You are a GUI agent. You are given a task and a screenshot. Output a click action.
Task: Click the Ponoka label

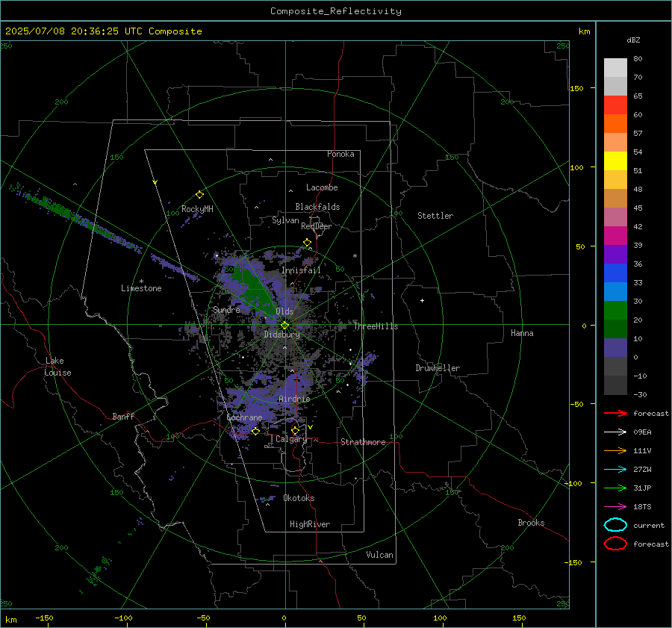point(340,154)
